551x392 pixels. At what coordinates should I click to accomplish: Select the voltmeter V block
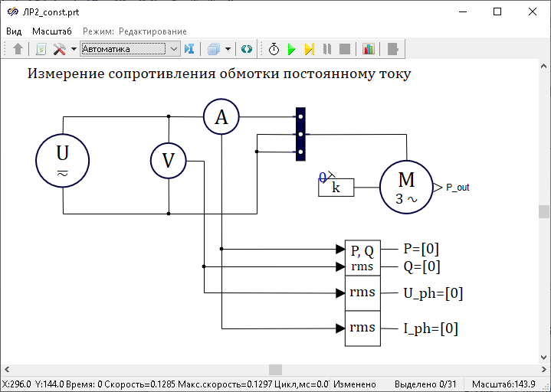pyautogui.click(x=169, y=161)
